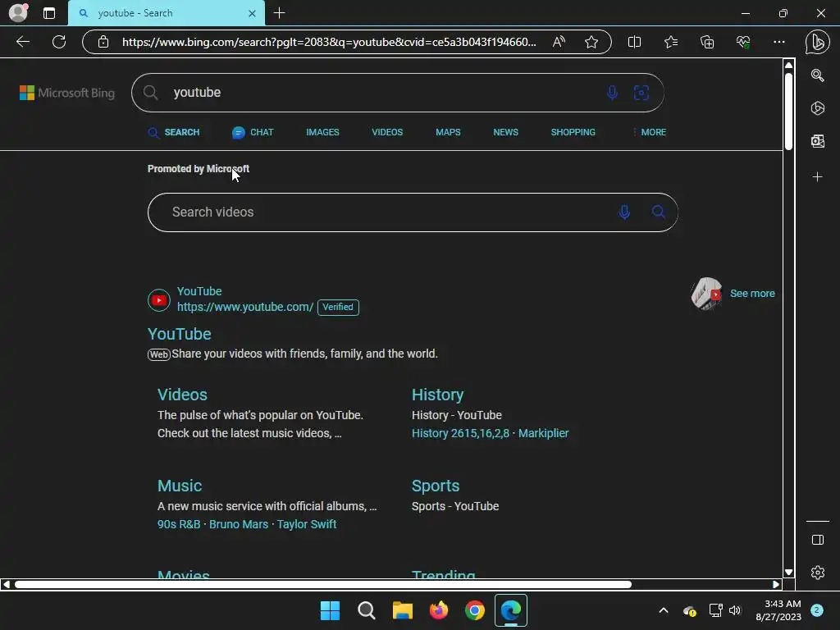
Task: Open the Videos sitelink
Action: (182, 395)
